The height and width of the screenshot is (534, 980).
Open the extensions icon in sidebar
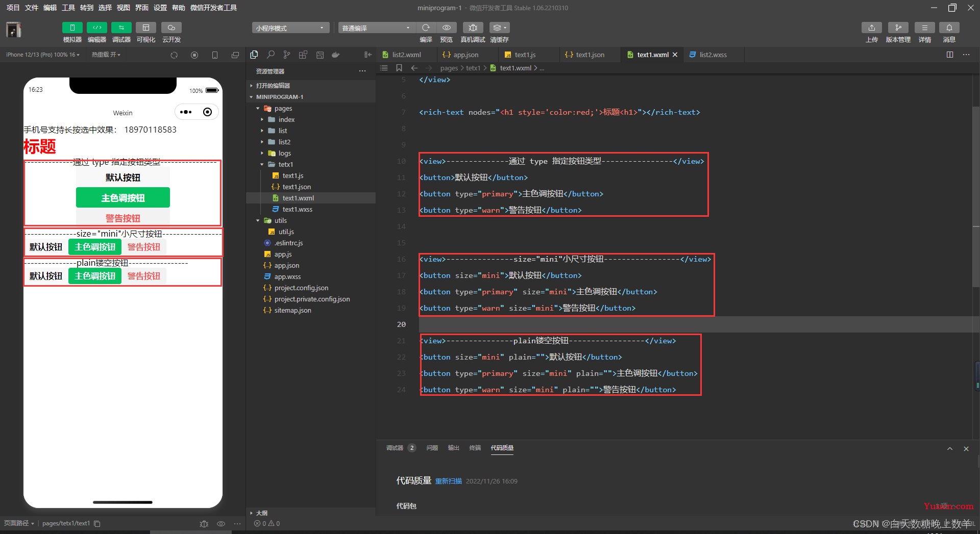click(303, 55)
